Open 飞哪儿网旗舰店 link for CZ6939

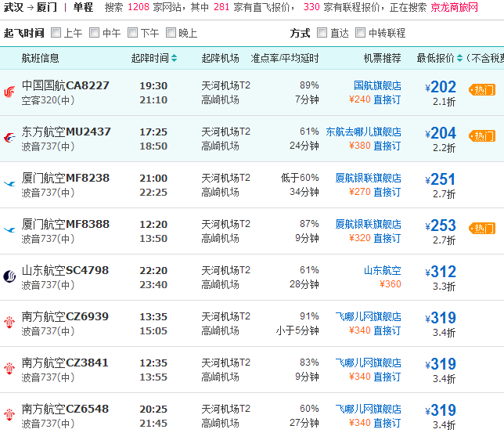coord(368,316)
